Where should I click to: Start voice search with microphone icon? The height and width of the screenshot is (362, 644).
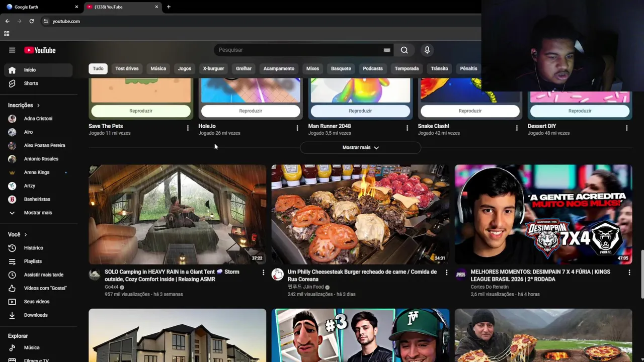(427, 50)
